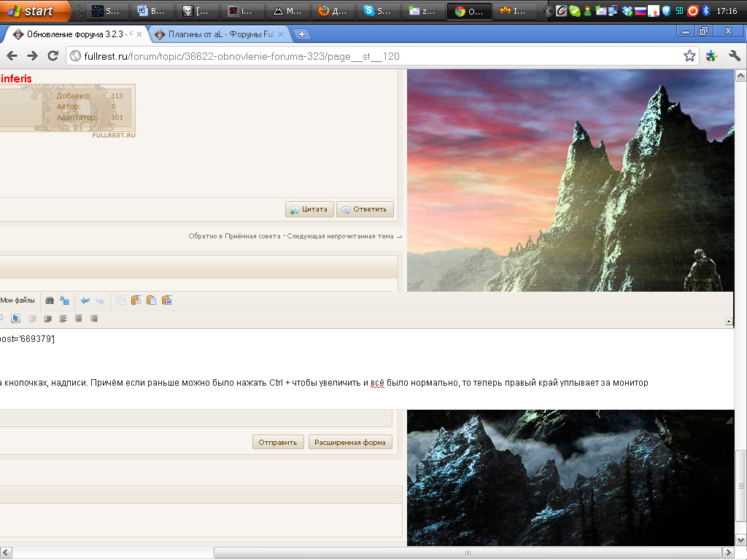747x560 pixels.
Task: Submit the reply with "Отправить"
Action: click(278, 443)
